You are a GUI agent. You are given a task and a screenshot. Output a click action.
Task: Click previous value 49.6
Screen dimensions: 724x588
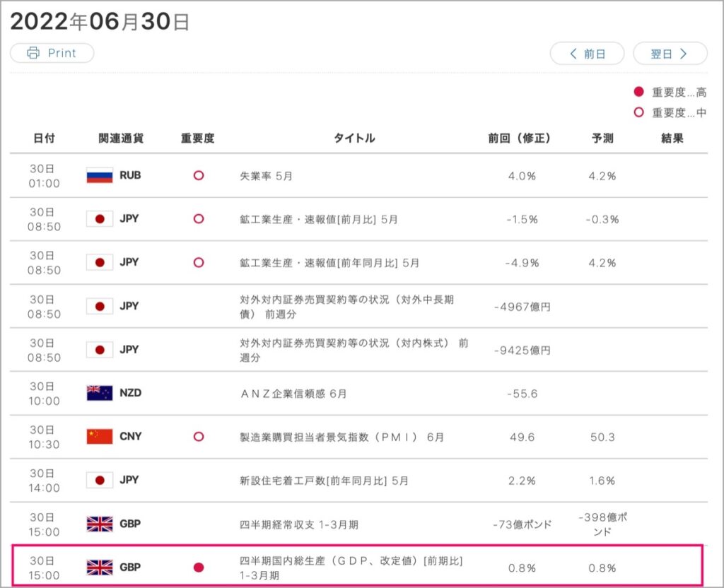point(522,437)
